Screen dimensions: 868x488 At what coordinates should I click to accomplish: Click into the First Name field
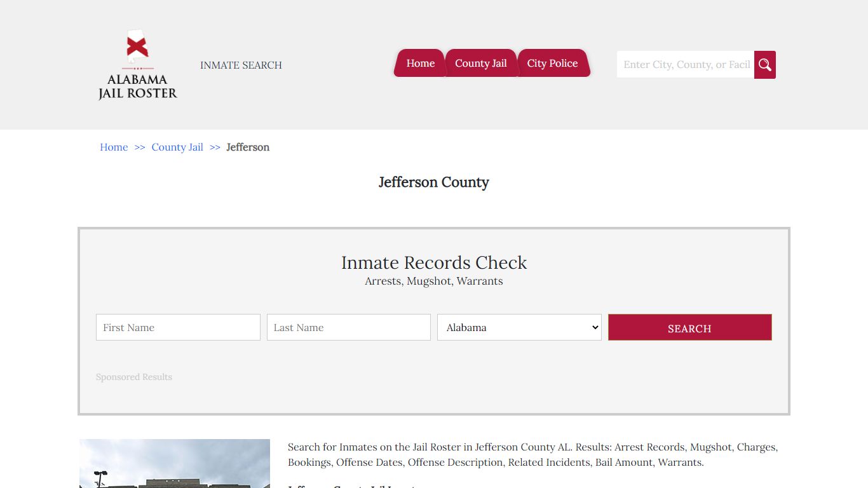[178, 327]
